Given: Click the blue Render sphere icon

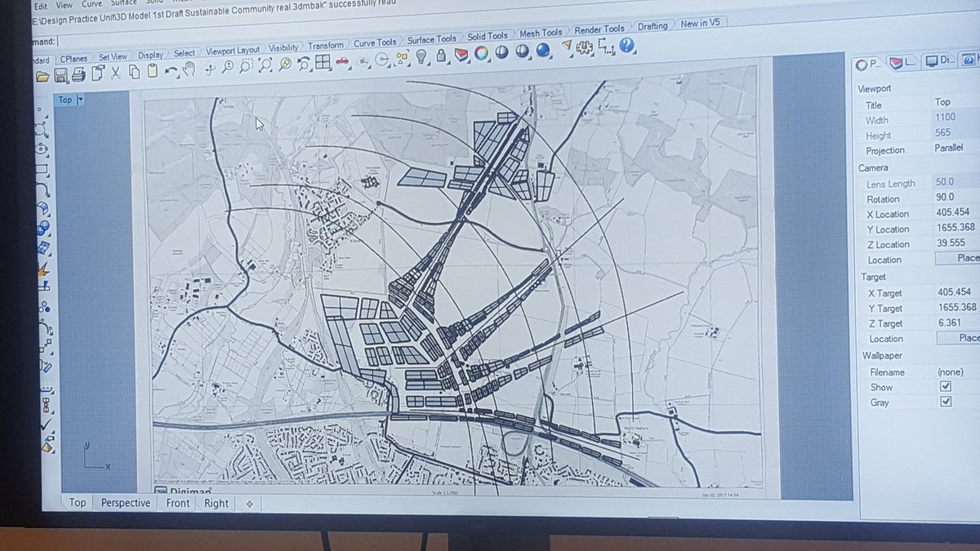Looking at the screenshot, I should [x=543, y=51].
